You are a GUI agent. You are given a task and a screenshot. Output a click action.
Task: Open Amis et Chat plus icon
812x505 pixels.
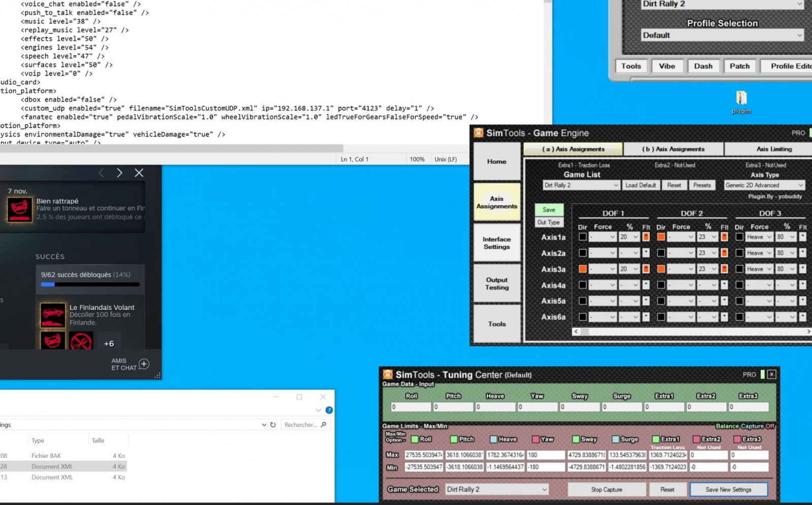pyautogui.click(x=144, y=364)
